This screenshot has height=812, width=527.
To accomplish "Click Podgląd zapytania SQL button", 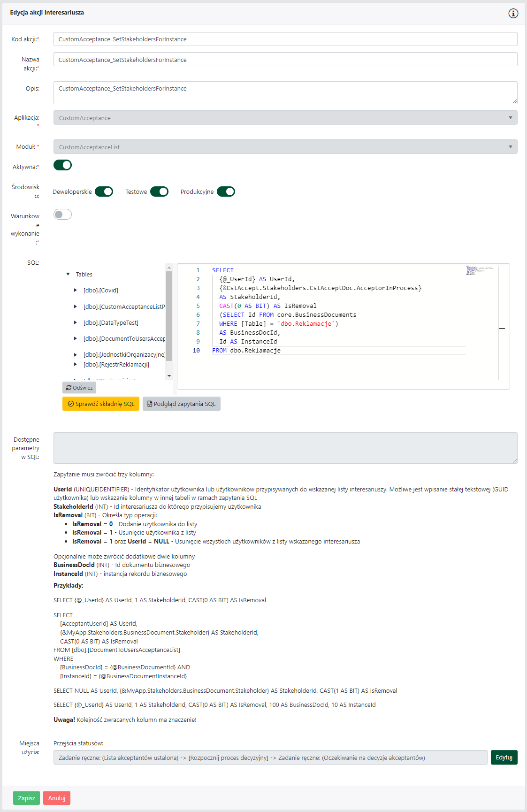I will tap(182, 404).
